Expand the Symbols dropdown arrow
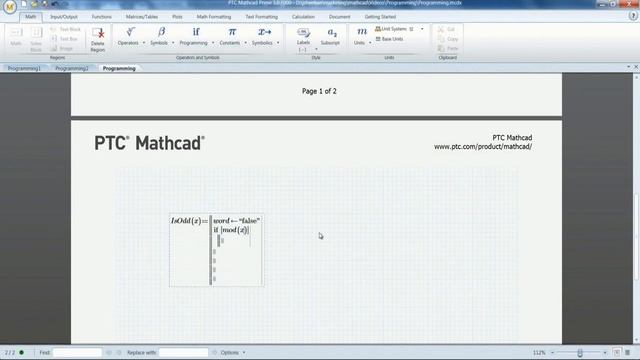 (x=173, y=43)
